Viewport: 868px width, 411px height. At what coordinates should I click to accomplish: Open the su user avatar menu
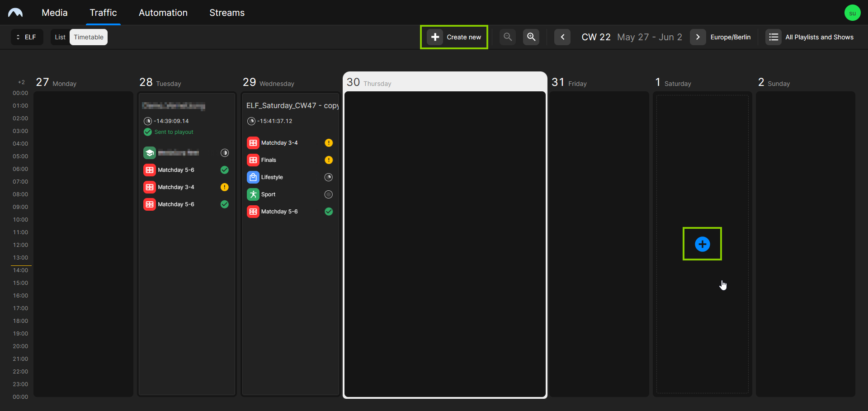coord(853,13)
